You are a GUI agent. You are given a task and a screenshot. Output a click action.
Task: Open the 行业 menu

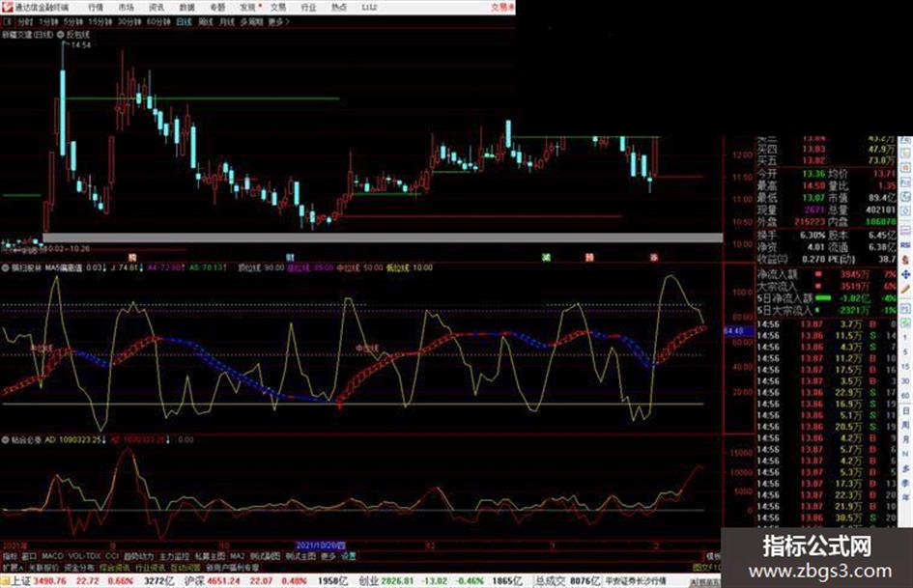[x=308, y=8]
